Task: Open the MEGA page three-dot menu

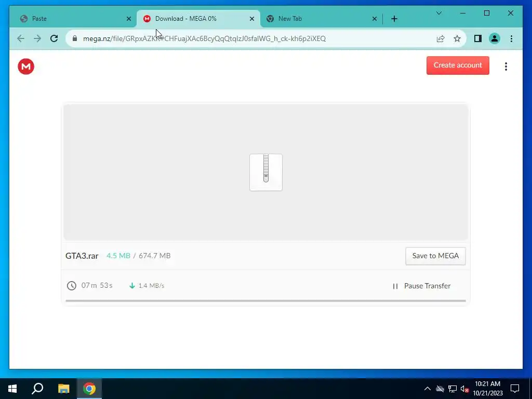Action: click(506, 66)
